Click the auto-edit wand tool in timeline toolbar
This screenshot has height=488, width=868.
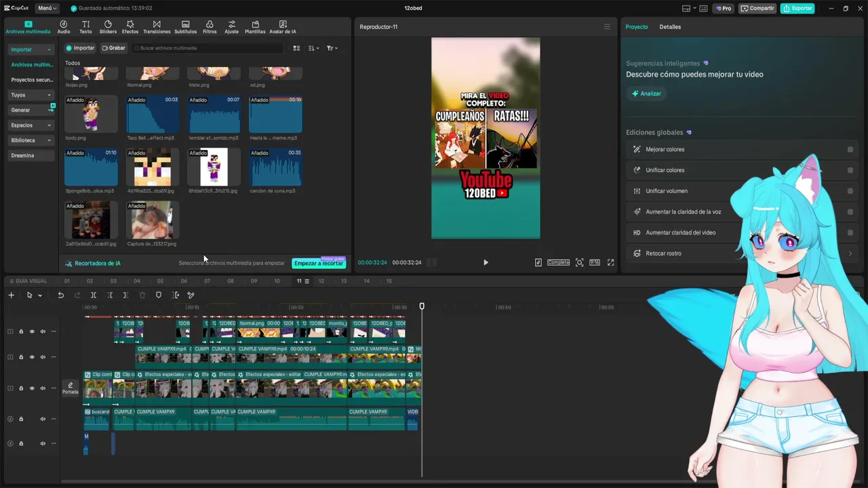191,295
